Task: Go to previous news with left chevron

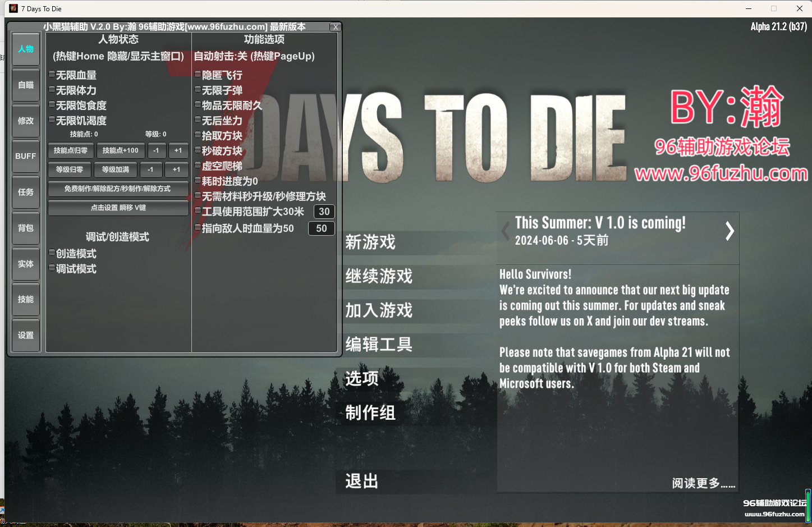Action: [506, 231]
